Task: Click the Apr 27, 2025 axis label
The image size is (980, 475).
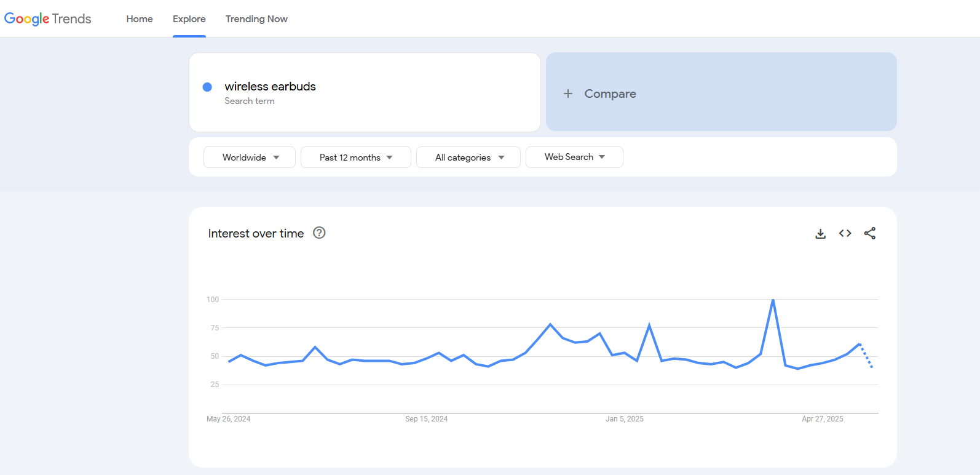Action: [823, 419]
